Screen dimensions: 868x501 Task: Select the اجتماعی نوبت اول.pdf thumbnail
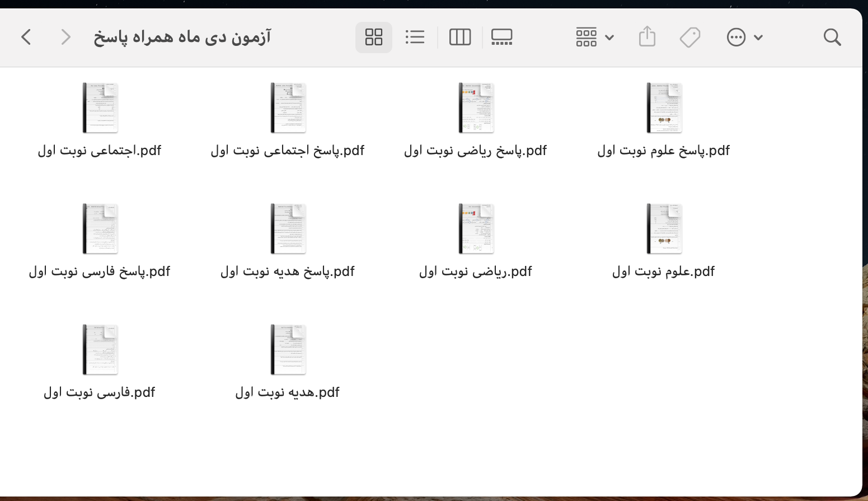pyautogui.click(x=100, y=108)
